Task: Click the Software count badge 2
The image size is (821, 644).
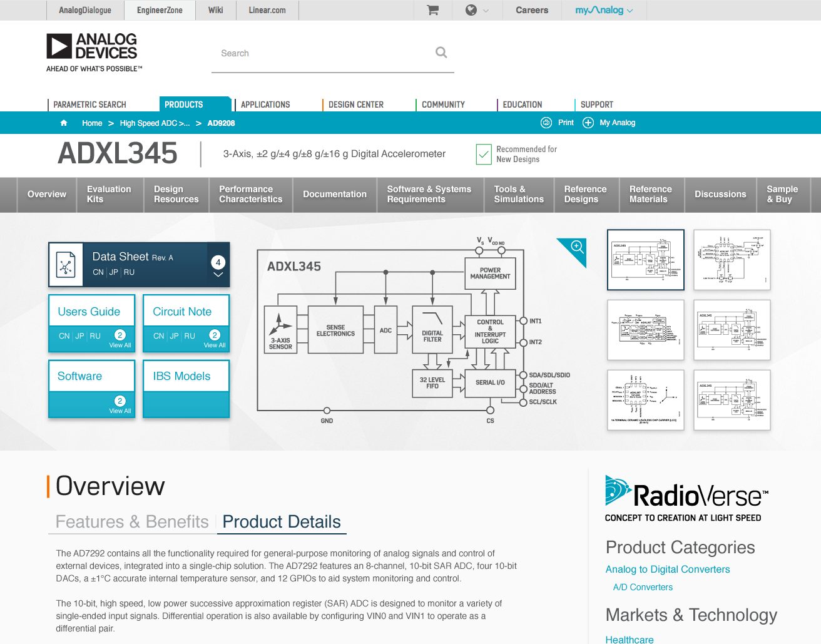Action: [x=120, y=401]
